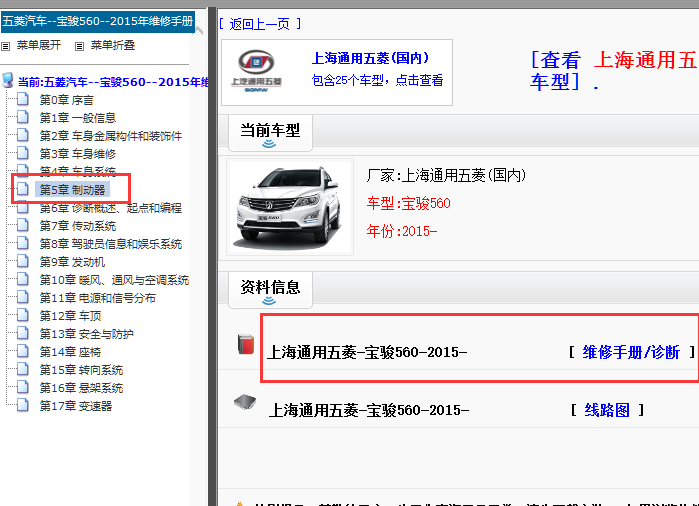The height and width of the screenshot is (506, 699).
Task: Go back via 返回上一页 link
Action: click(x=260, y=24)
